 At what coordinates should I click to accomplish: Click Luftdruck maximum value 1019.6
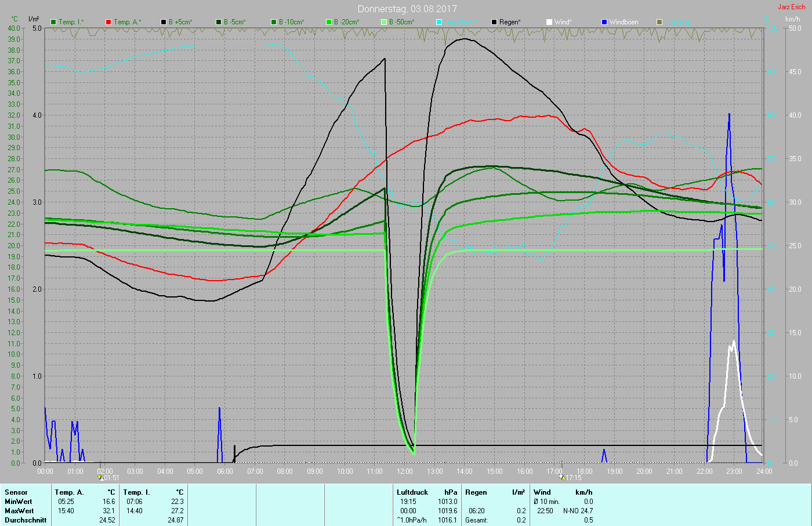[x=448, y=511]
